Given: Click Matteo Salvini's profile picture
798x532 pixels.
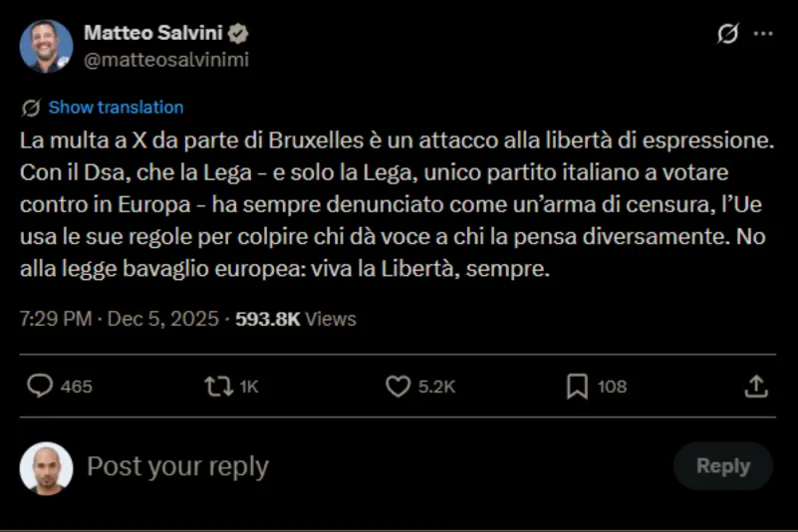Looking at the screenshot, I should click(x=46, y=46).
